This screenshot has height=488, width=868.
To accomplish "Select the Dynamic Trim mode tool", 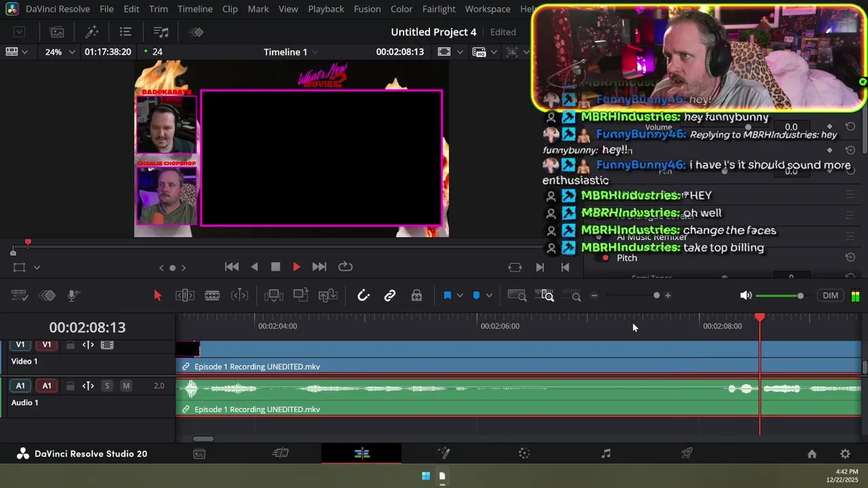I will (212, 296).
